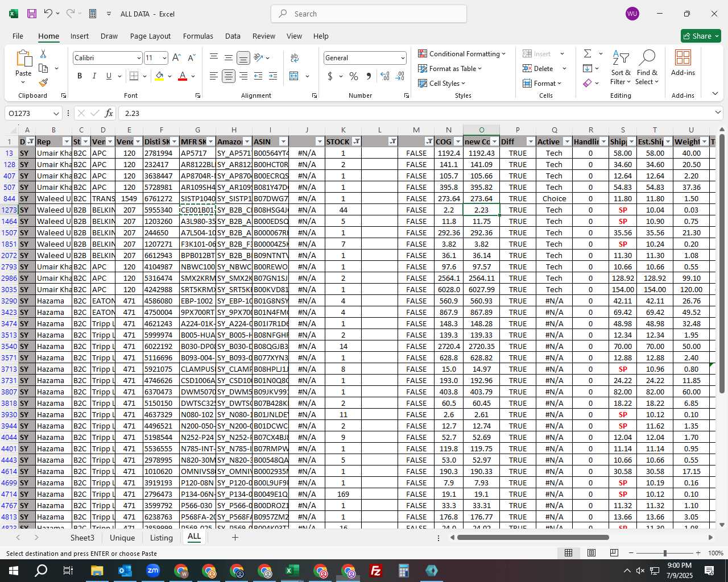This screenshot has height=582, width=728.
Task: Click the Share button
Action: tap(701, 36)
